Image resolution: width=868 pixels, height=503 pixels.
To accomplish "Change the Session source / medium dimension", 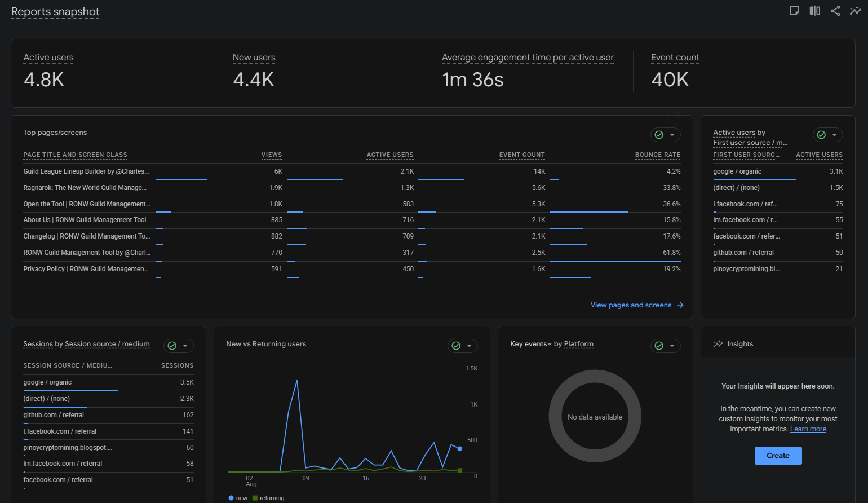I will click(x=107, y=344).
